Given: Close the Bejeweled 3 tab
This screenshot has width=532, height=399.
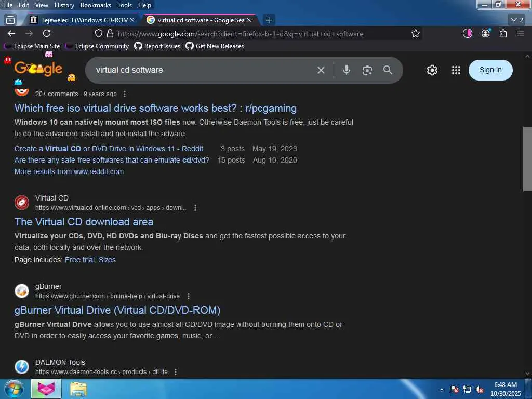Looking at the screenshot, I should coord(132,20).
